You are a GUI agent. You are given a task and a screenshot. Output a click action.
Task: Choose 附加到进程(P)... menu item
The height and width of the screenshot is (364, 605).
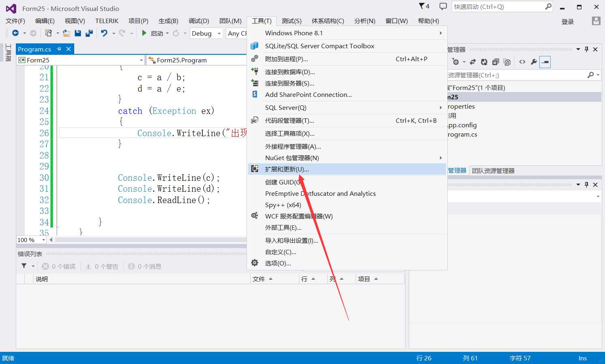(347, 59)
